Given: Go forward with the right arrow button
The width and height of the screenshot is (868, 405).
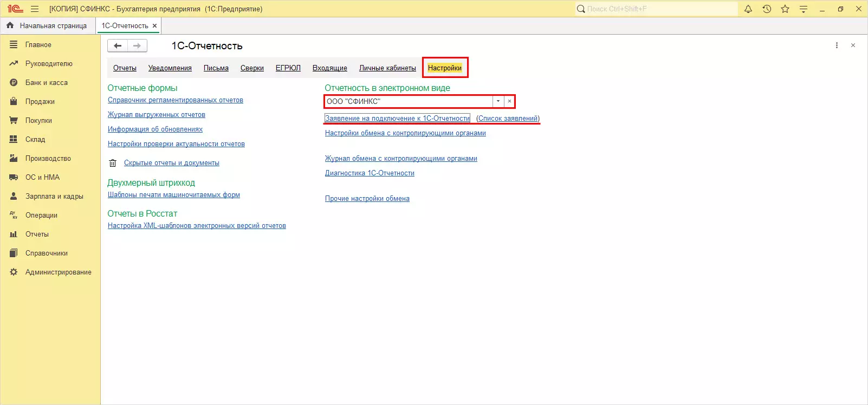Looking at the screenshot, I should click(x=137, y=46).
